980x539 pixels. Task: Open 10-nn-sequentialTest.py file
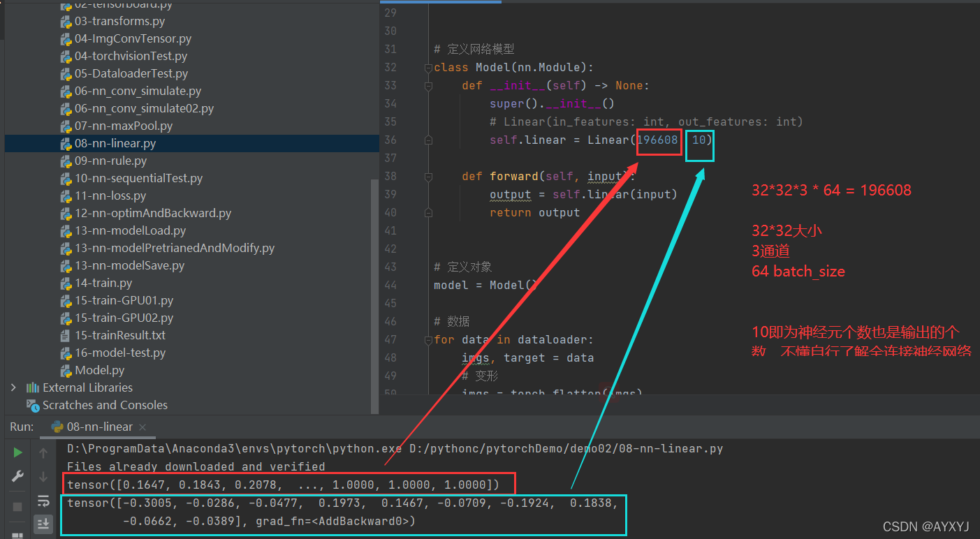[138, 178]
